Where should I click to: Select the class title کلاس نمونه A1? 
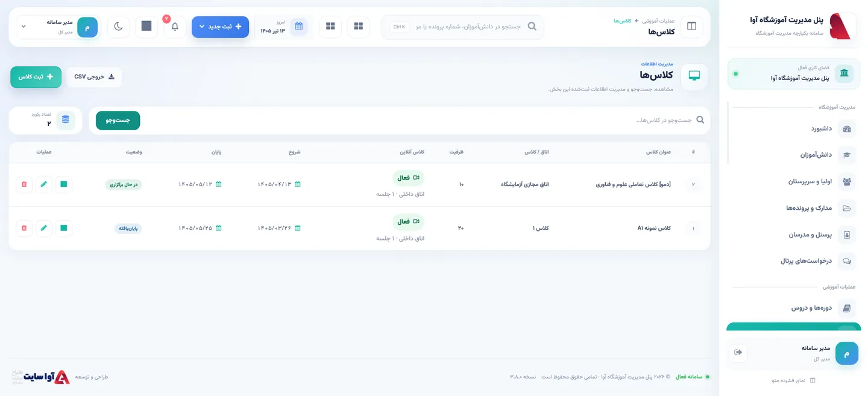pos(654,228)
